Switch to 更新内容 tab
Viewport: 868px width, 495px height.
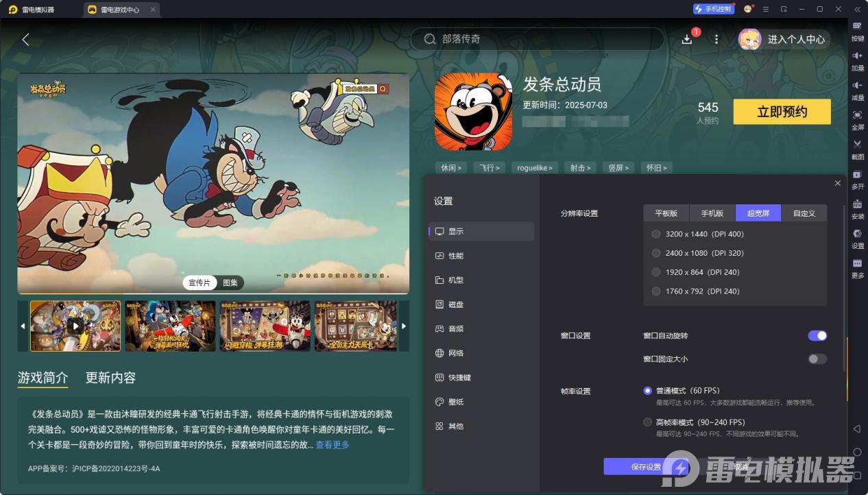tap(110, 378)
